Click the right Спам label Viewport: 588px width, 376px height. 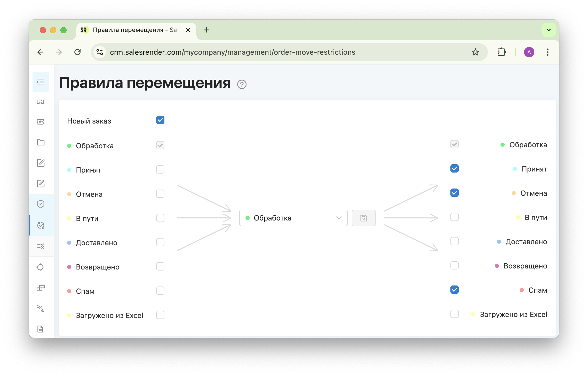tap(538, 290)
